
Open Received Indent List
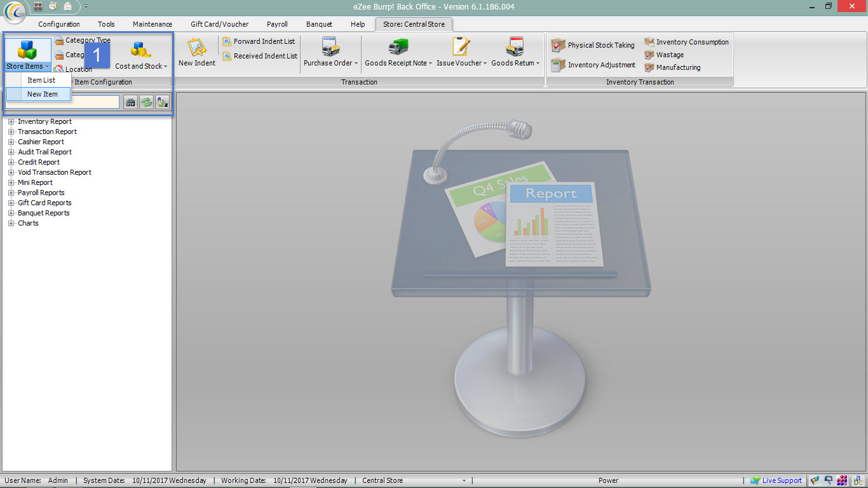tap(260, 56)
